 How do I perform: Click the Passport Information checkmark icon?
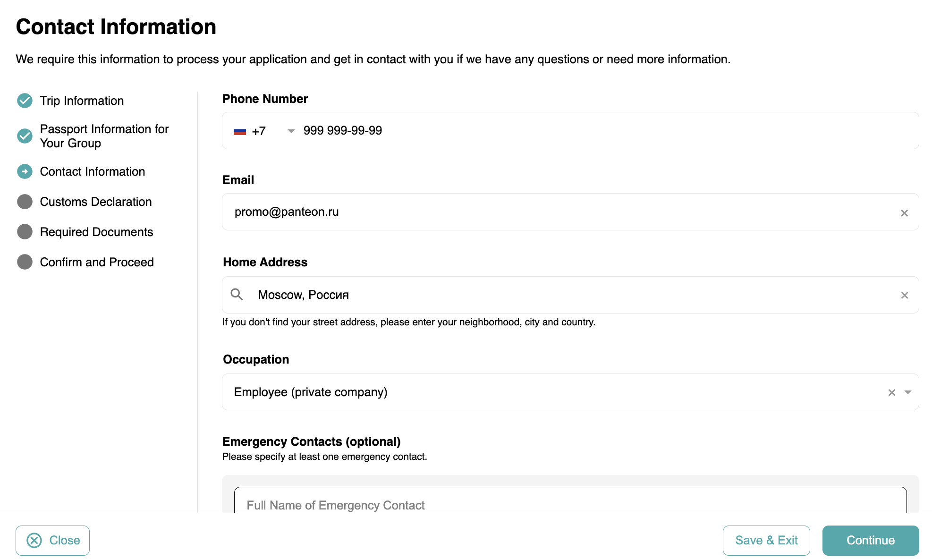[x=25, y=136]
